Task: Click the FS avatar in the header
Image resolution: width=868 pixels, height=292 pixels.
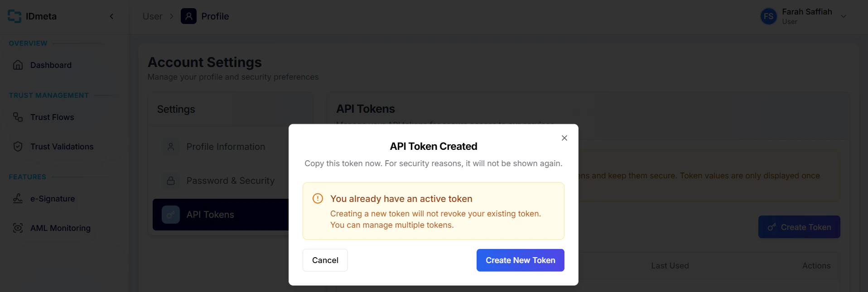Action: pyautogui.click(x=768, y=16)
